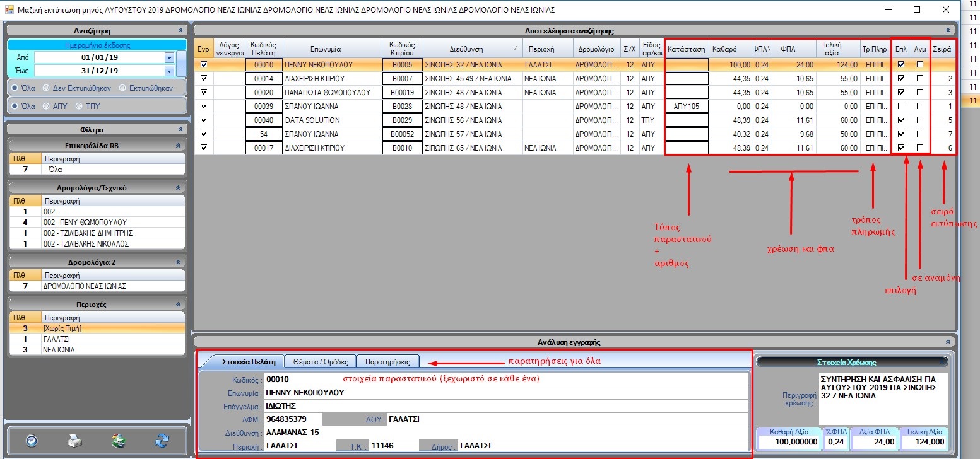Collapse the Φίλτρα panel chevron
The image size is (980, 459).
point(181,129)
